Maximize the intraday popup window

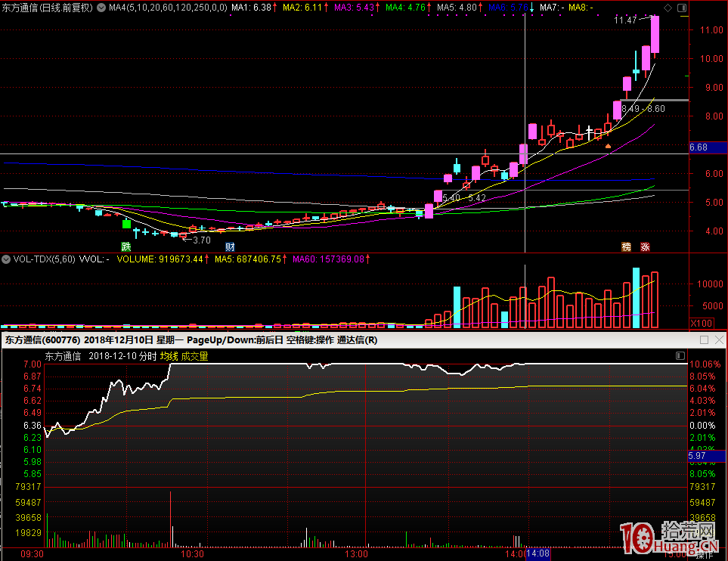point(705,340)
